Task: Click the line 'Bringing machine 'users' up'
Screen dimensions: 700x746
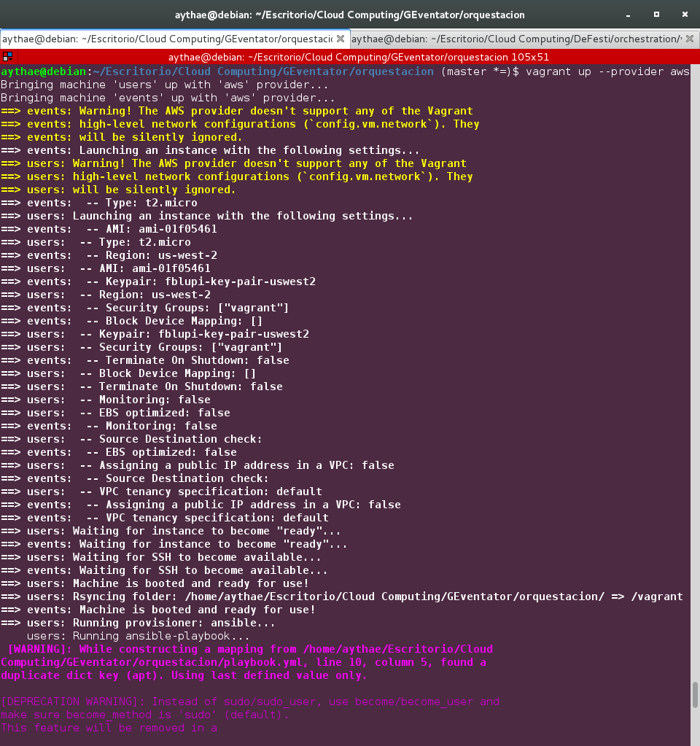Action: [x=164, y=85]
